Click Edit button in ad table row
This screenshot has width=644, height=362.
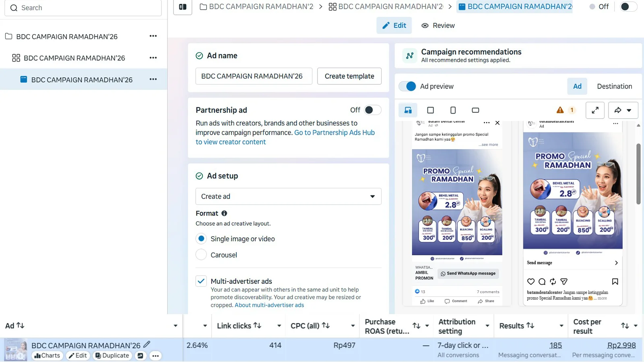click(x=78, y=356)
